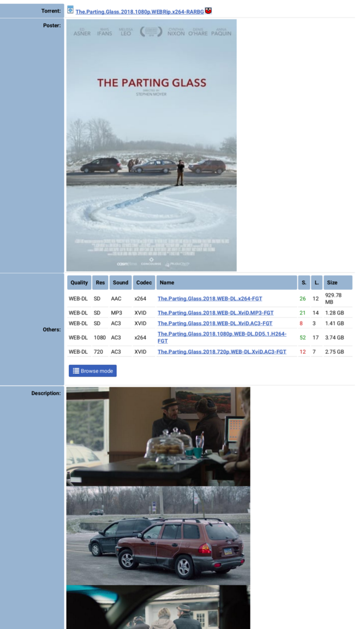Open the partially visible third description screenshot
The image size is (364, 629).
point(158,607)
